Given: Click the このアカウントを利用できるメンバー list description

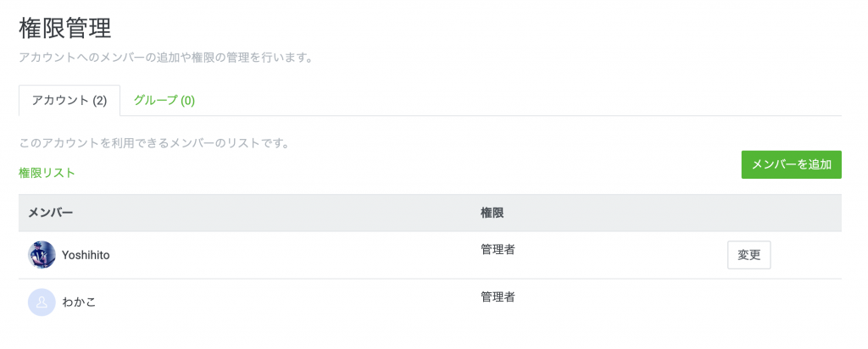Looking at the screenshot, I should click(154, 144).
